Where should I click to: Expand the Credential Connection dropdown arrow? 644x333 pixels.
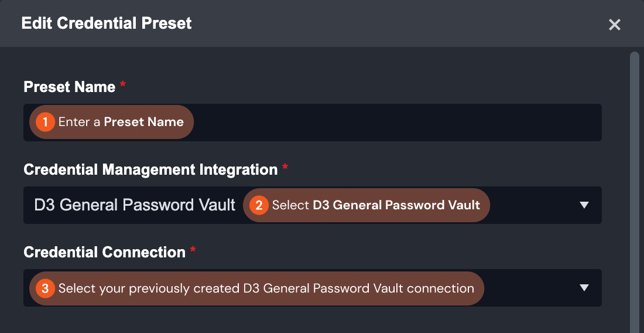[x=583, y=287]
